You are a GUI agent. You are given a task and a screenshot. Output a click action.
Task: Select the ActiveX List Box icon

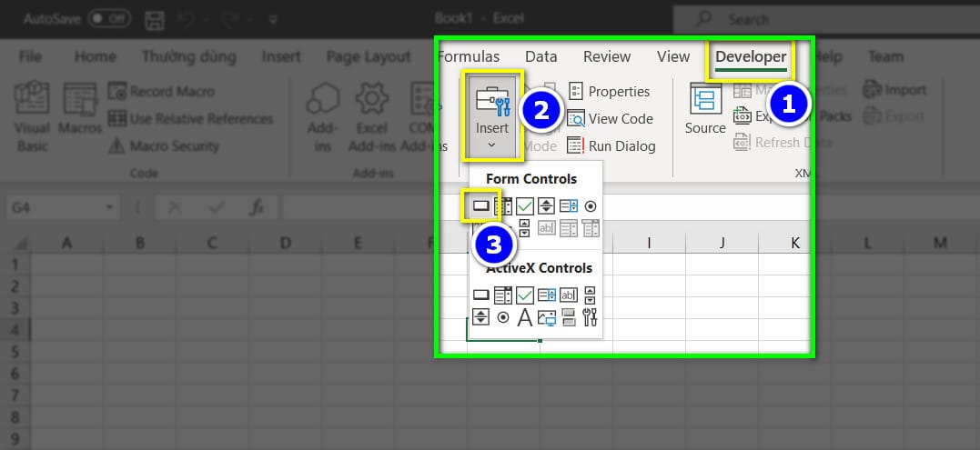coord(547,295)
